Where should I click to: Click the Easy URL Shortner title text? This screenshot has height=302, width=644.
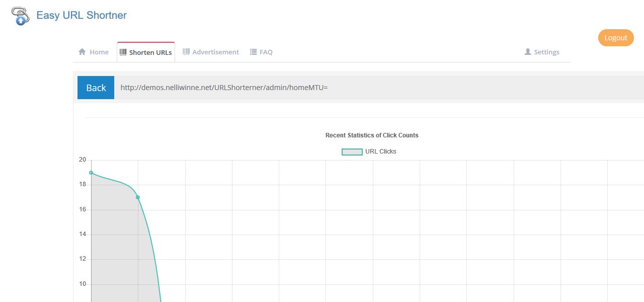(x=82, y=15)
